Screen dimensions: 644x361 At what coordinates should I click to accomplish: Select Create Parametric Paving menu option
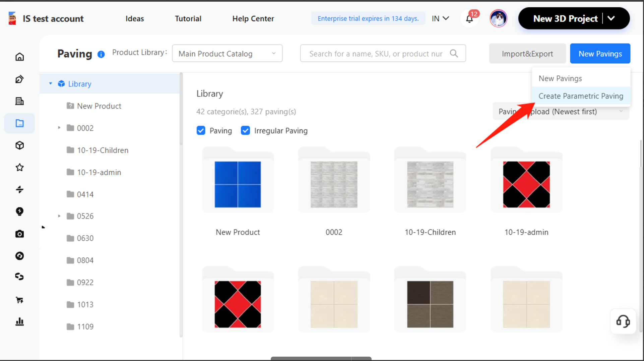pyautogui.click(x=581, y=96)
